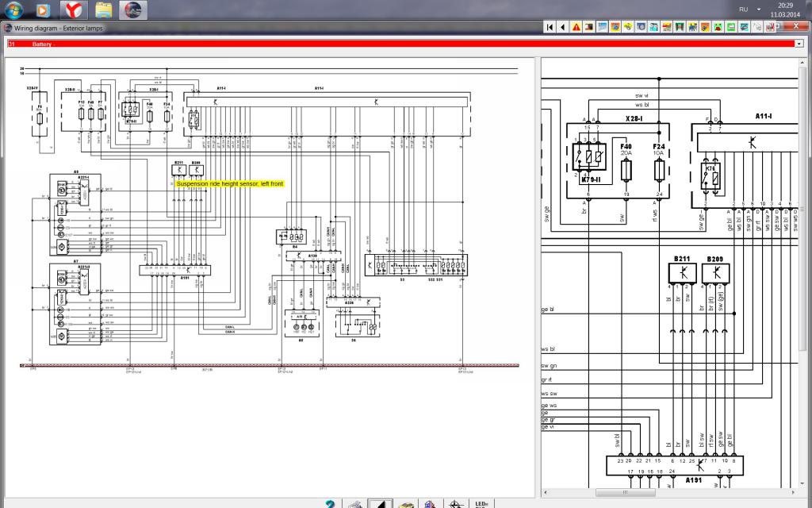
Task: Click the dark green toolbar icon
Action: tap(680, 27)
